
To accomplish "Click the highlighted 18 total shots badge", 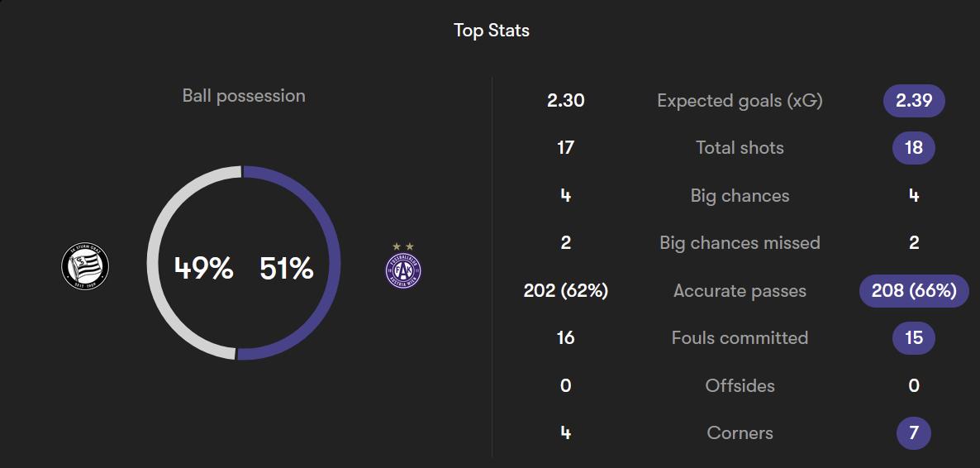I will pyautogui.click(x=913, y=148).
